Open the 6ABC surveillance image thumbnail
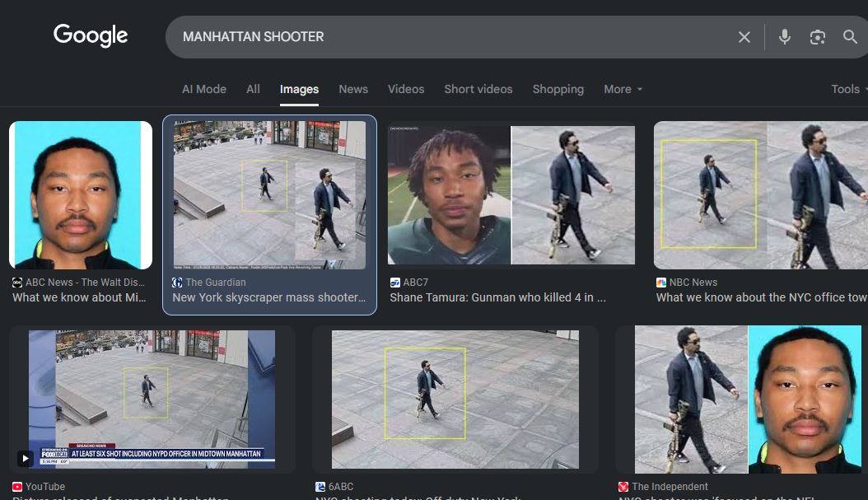 click(455, 400)
